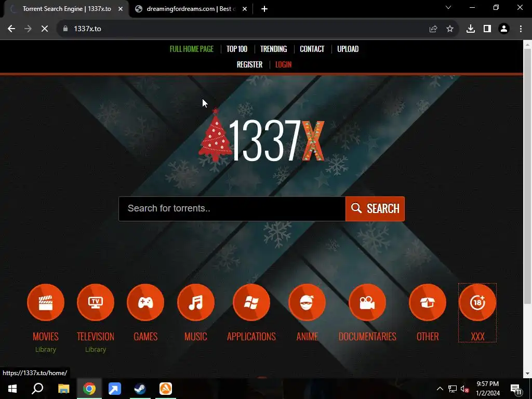Click the DOCUMENTARIES text label
532x399 pixels.
coord(367,337)
